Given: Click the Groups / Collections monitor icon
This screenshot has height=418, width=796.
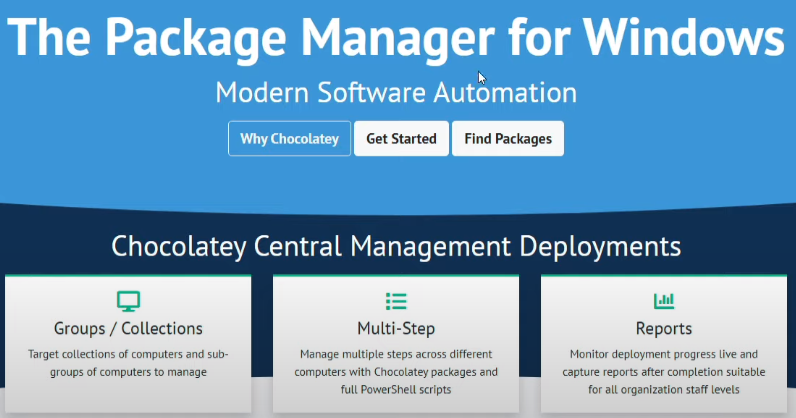Looking at the screenshot, I should (128, 301).
